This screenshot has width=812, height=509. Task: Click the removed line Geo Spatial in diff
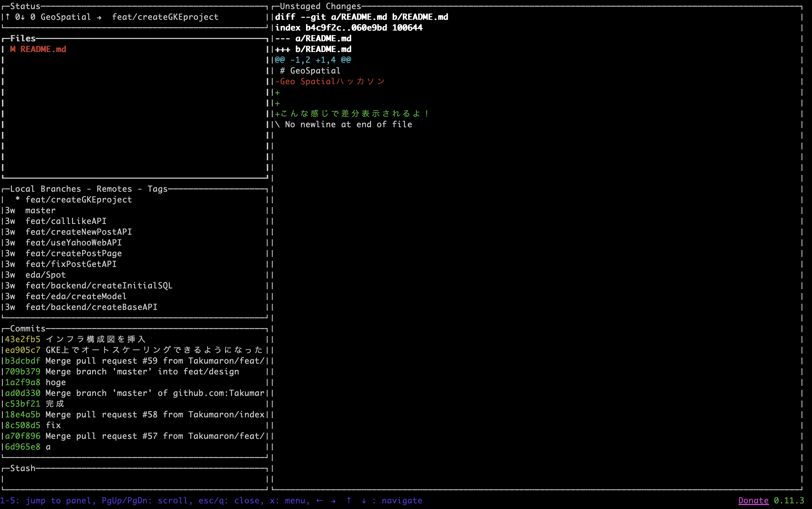[x=330, y=81]
